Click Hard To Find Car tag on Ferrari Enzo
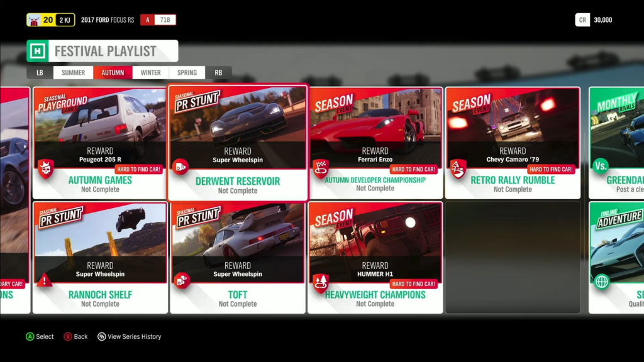Image resolution: width=644 pixels, height=362 pixels. pyautogui.click(x=414, y=169)
